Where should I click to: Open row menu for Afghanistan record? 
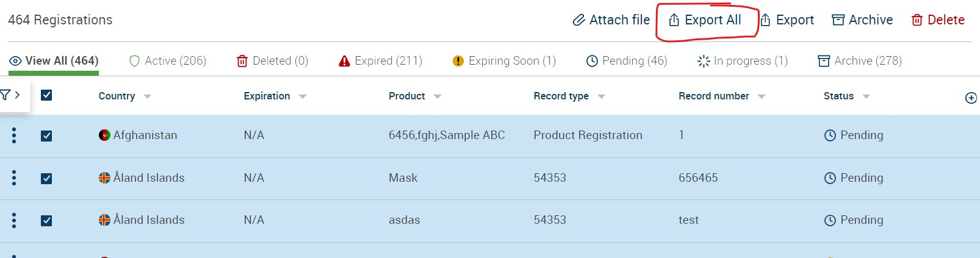pyautogui.click(x=14, y=135)
